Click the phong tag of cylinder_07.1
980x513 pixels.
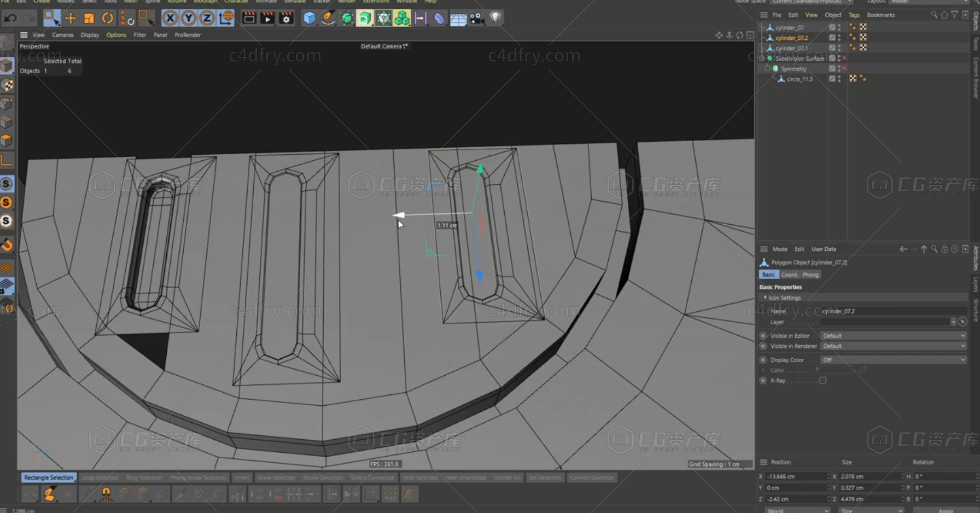(x=852, y=48)
